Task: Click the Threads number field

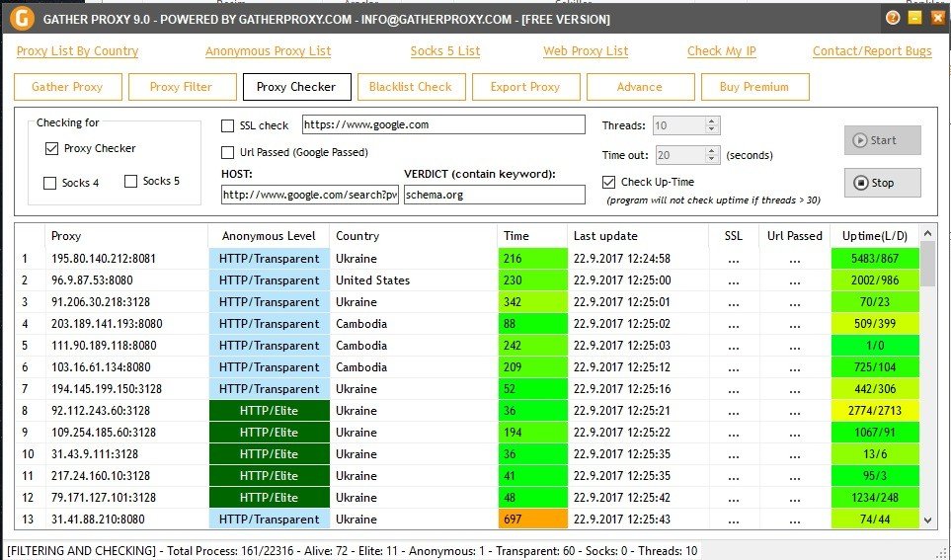Action: (679, 125)
